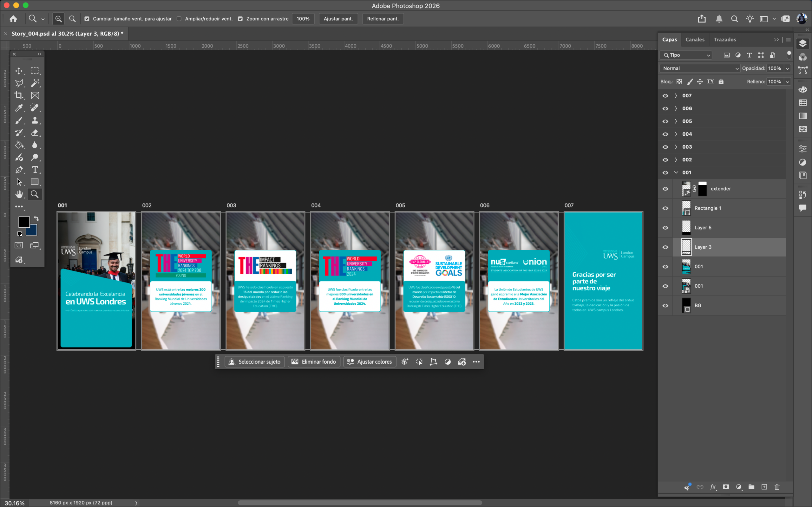
Task: Select the Story_004.psd document tab
Action: [68, 34]
